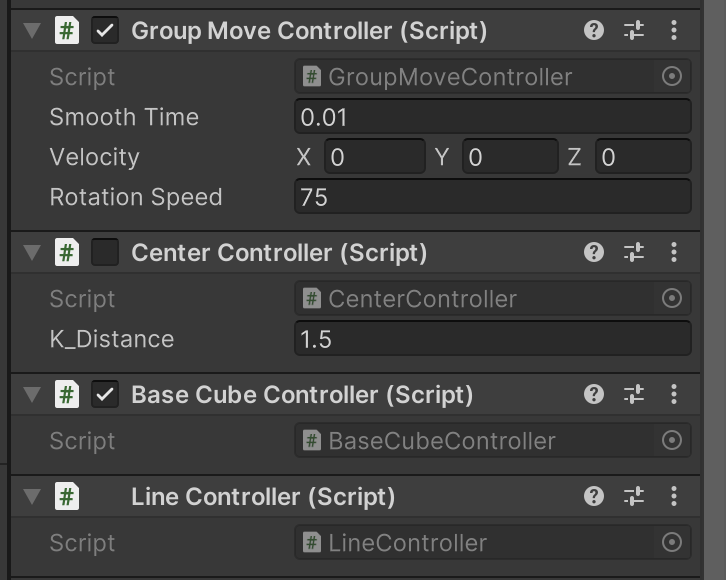The image size is (726, 580).
Task: Open Group Move Controller more options menu
Action: 674,31
